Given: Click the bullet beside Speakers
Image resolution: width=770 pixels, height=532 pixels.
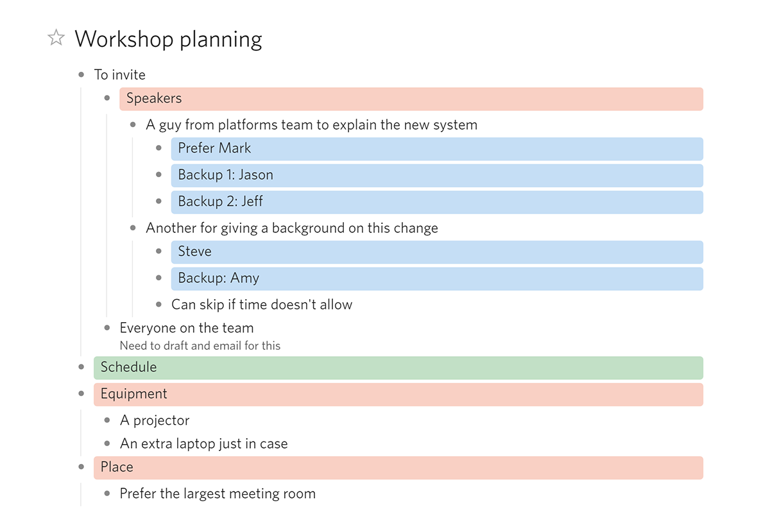Looking at the screenshot, I should 107,98.
